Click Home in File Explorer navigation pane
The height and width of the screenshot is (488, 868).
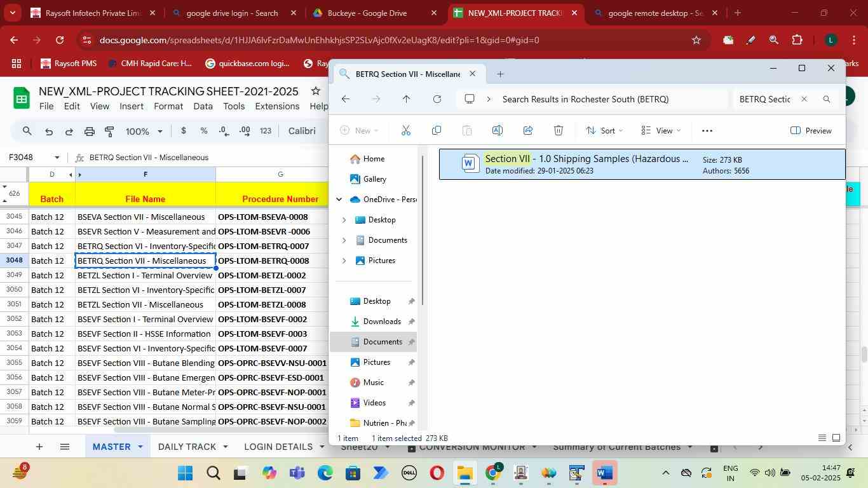[374, 159]
